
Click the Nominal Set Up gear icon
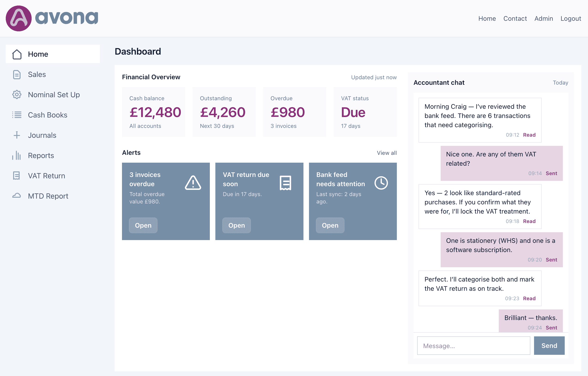click(x=17, y=94)
